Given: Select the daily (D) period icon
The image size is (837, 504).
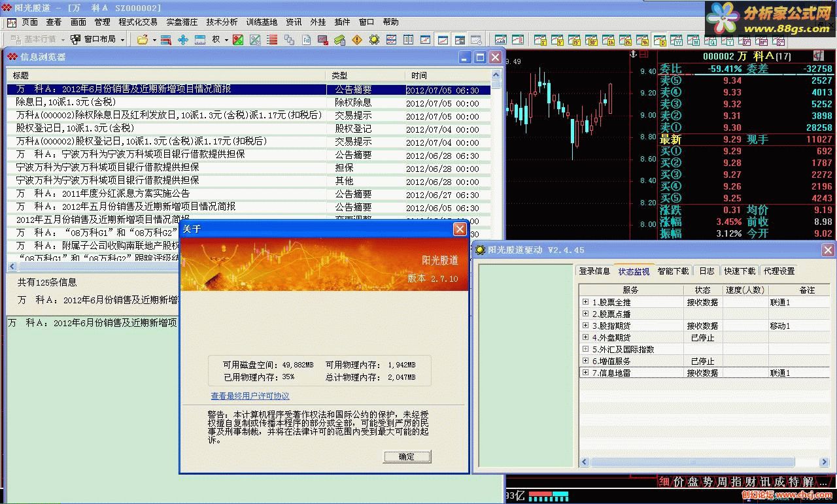Looking at the screenshot, I should pos(660,40).
